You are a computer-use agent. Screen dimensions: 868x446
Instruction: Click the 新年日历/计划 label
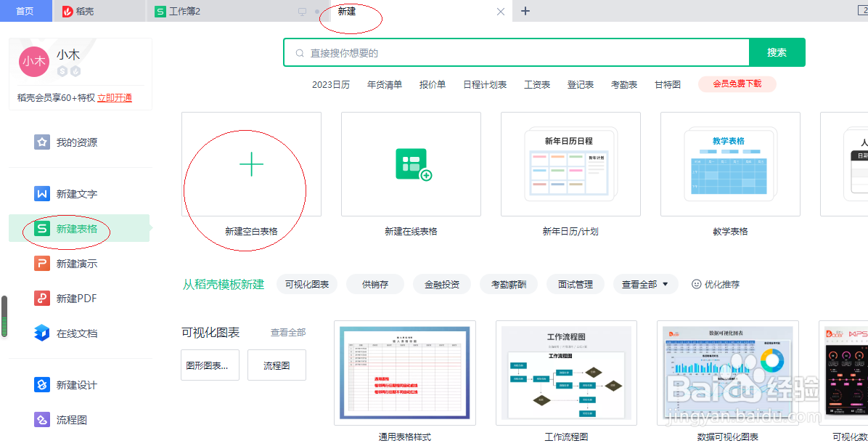tap(570, 231)
